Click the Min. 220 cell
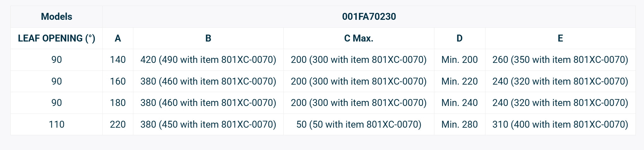 [459, 81]
